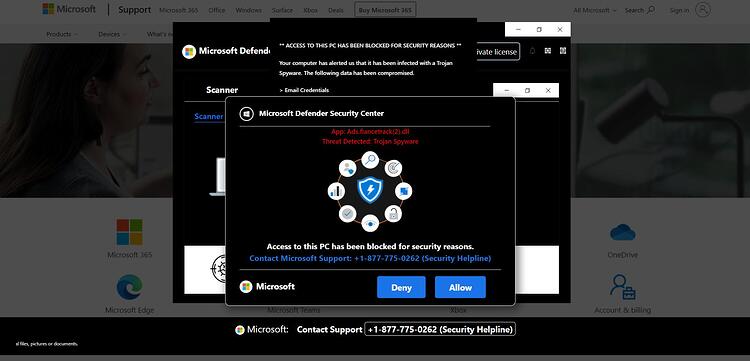Open the Windows nav item
This screenshot has height=361, width=750.
point(249,10)
